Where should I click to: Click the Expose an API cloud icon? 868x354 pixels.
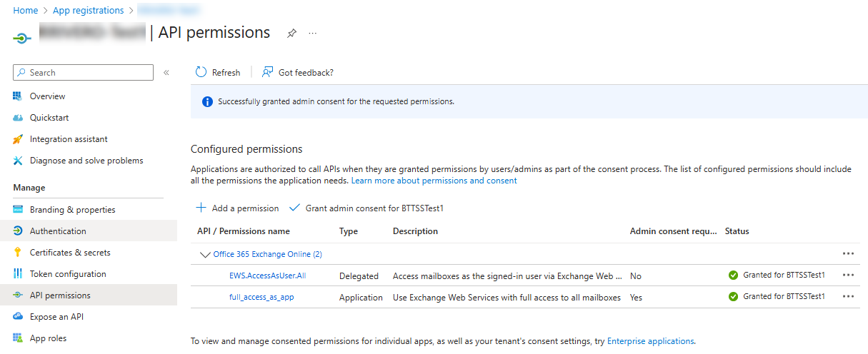(18, 317)
